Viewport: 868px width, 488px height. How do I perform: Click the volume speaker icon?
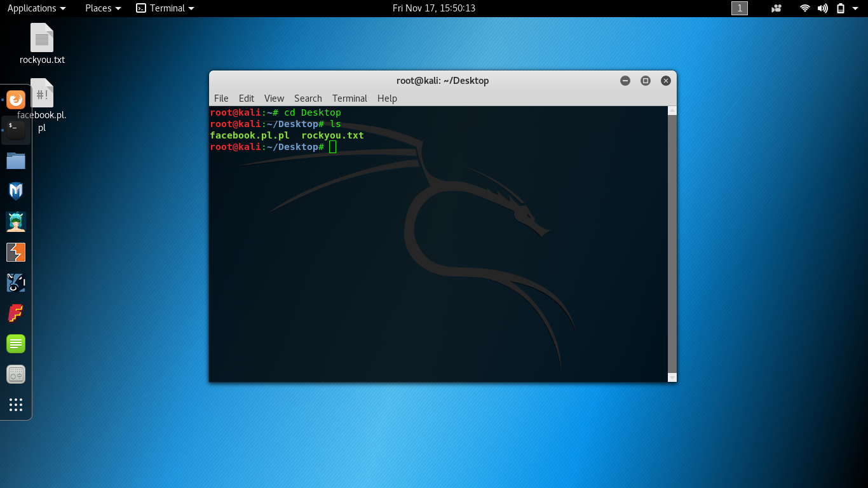click(x=823, y=8)
